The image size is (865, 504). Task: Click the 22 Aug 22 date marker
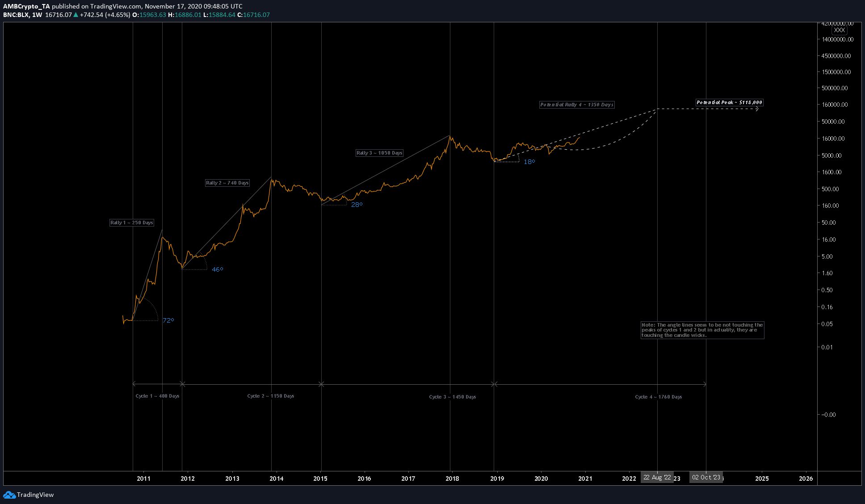coord(657,477)
